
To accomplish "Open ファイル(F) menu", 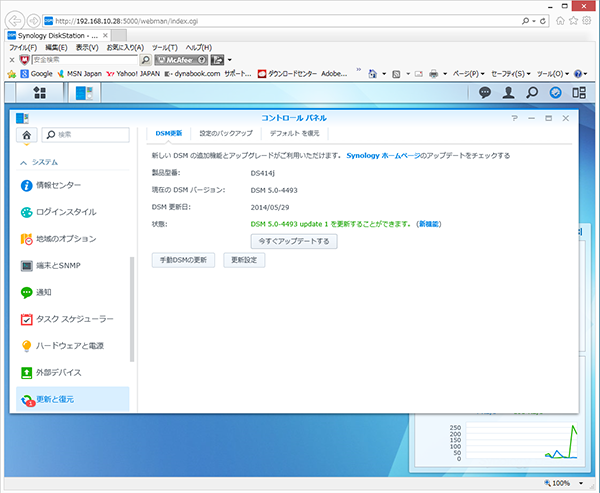I will [23, 47].
